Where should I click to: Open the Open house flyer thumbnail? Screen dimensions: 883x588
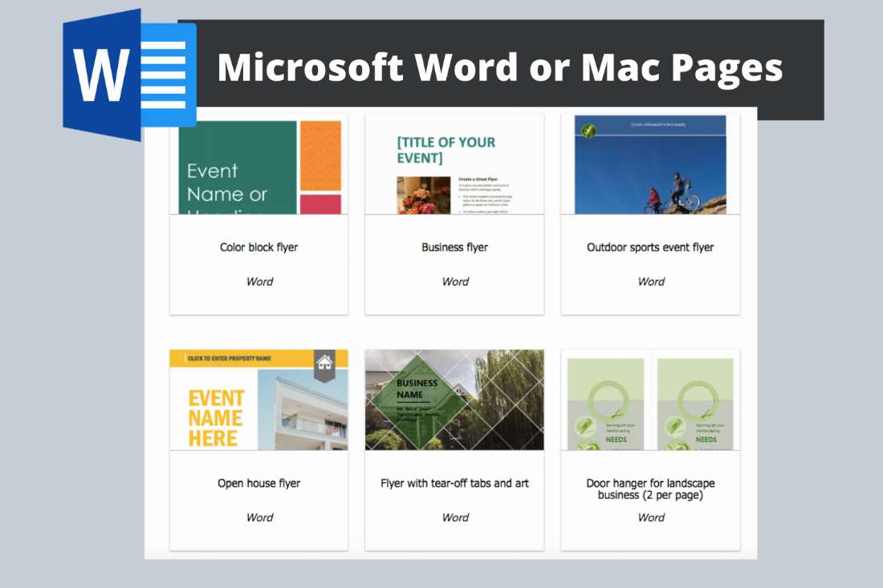258,399
